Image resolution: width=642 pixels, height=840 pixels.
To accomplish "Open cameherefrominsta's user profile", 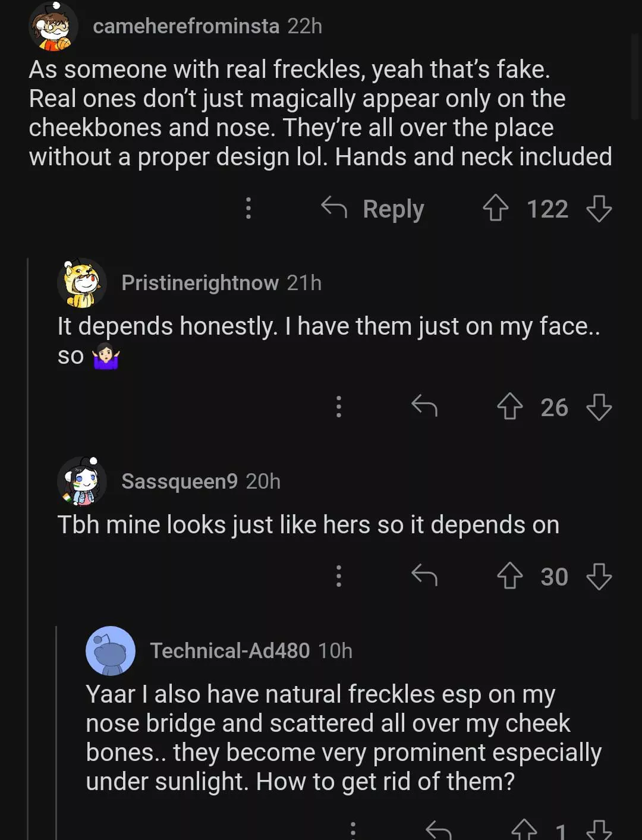I will [x=186, y=26].
